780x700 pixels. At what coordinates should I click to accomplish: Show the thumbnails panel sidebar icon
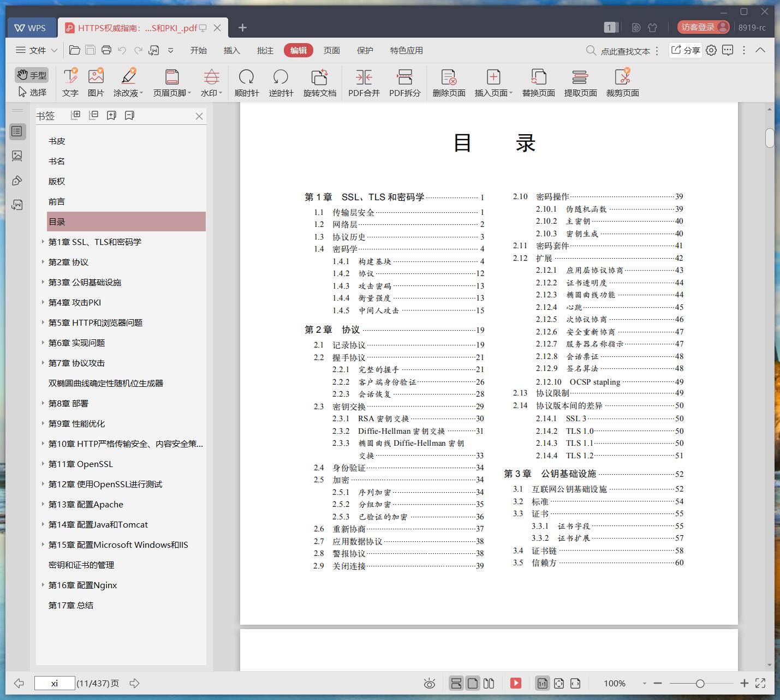click(17, 156)
